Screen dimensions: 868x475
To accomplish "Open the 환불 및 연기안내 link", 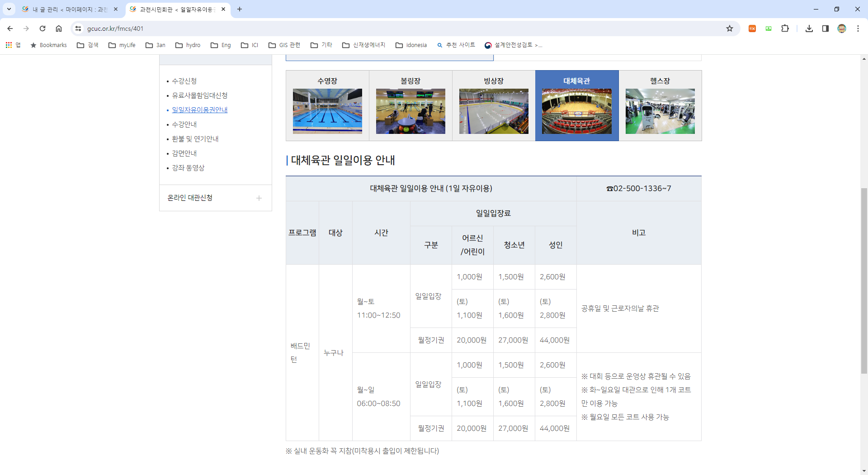I will tap(195, 139).
